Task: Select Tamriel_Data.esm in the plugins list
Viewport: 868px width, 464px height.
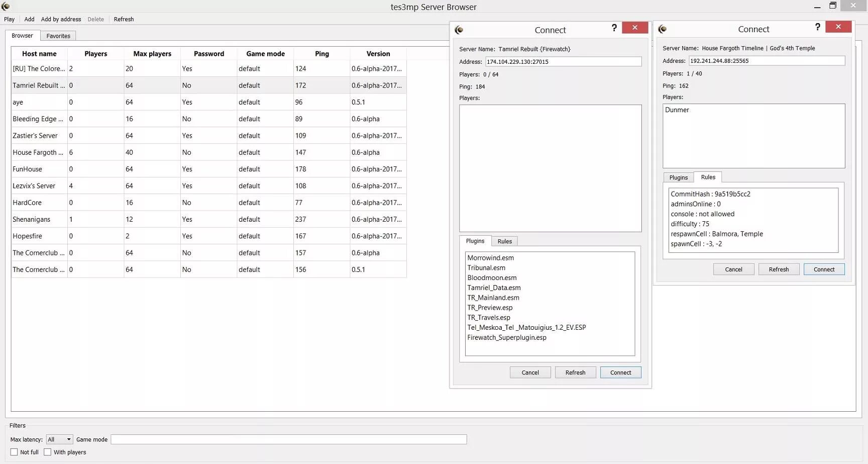Action: 494,288
